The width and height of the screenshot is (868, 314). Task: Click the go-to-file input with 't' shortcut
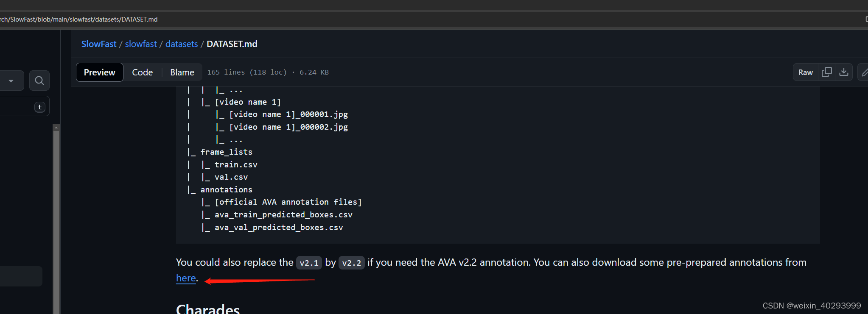pos(25,106)
